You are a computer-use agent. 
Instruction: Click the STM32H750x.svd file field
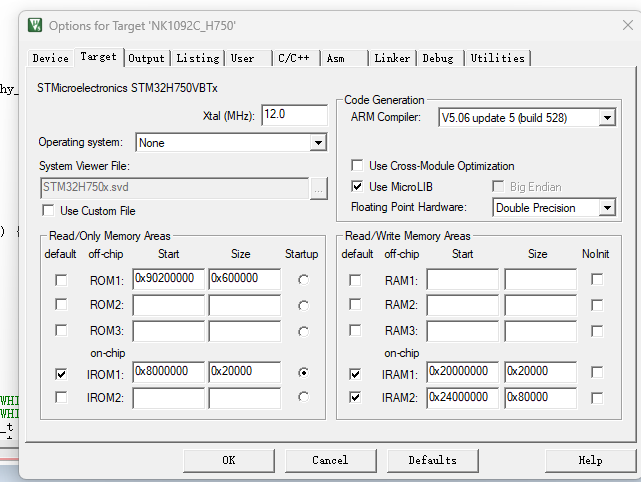pos(175,188)
